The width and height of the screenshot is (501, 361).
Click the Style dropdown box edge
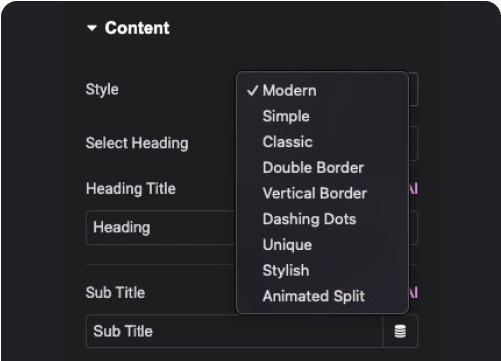pos(413,89)
